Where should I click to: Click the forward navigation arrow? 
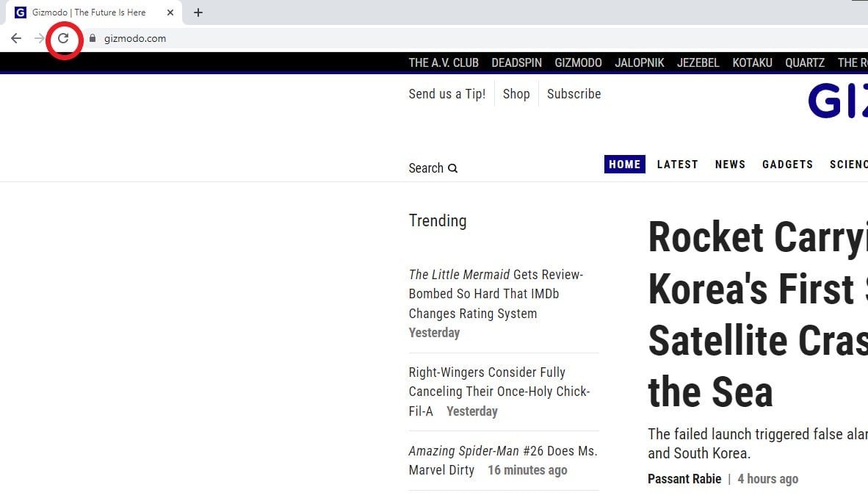point(38,38)
